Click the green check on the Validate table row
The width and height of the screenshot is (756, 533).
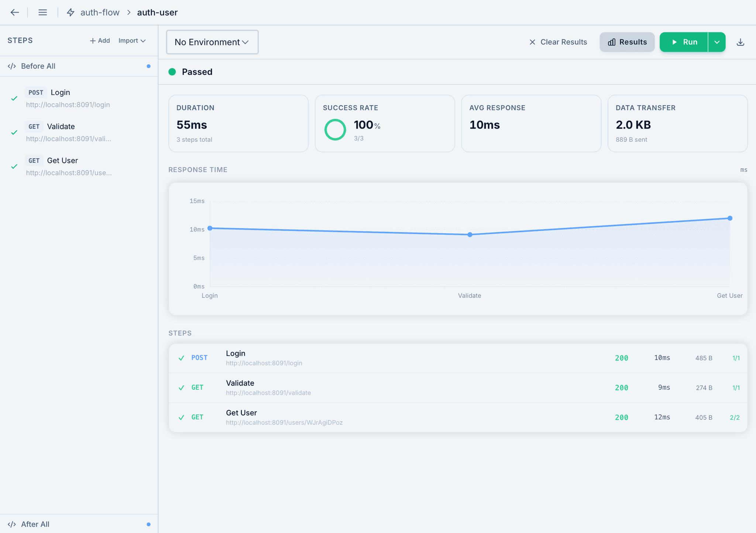pos(181,388)
